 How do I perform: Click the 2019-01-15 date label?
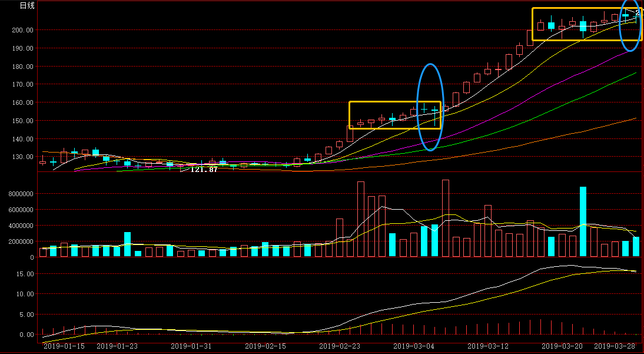coord(64,346)
